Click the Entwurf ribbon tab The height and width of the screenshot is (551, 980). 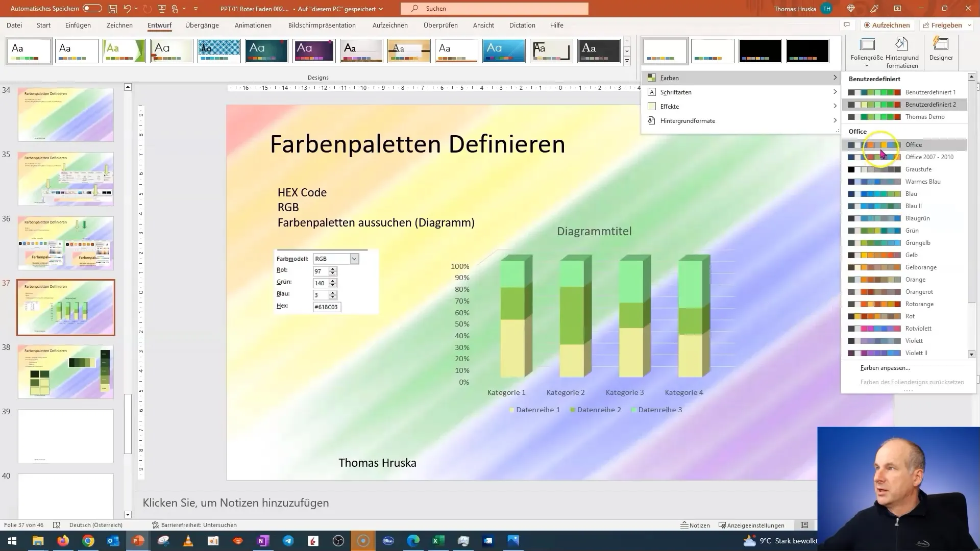coord(159,26)
